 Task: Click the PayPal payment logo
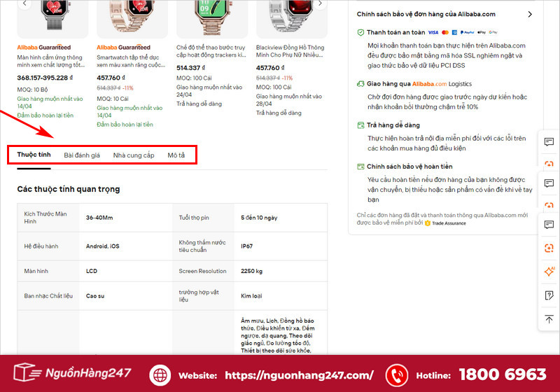(x=467, y=32)
